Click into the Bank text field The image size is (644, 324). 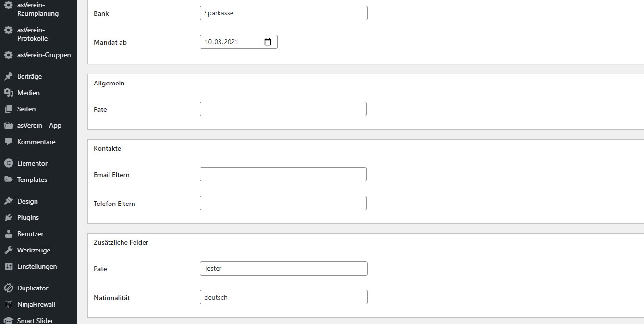(283, 13)
